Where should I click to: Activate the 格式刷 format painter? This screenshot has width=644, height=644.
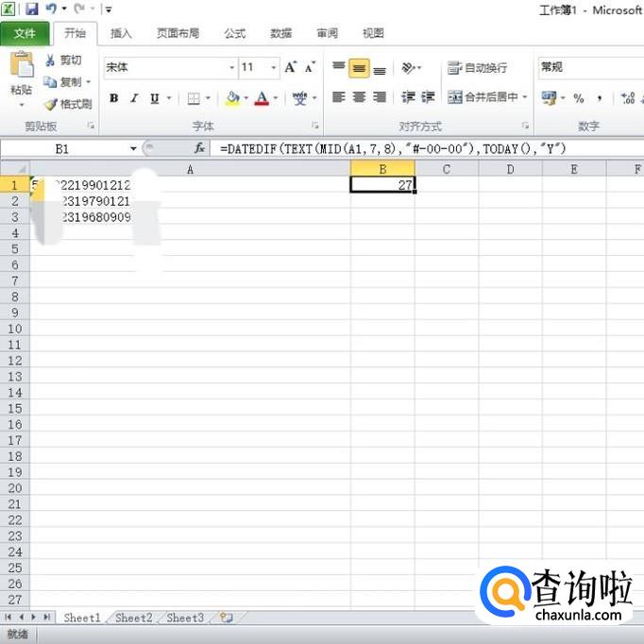68,104
